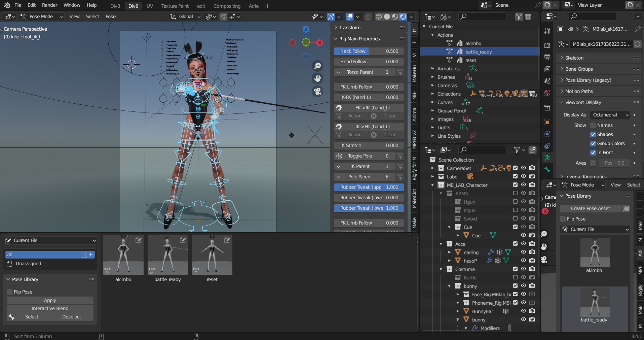Select the battle_ready pose thumbnail
644x340 pixels.
[x=167, y=255]
